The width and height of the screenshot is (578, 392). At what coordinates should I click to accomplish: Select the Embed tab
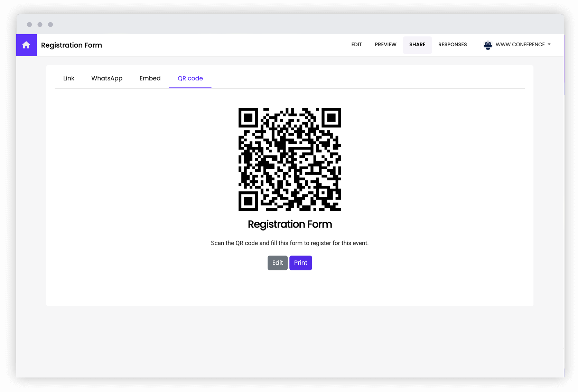[x=150, y=78]
